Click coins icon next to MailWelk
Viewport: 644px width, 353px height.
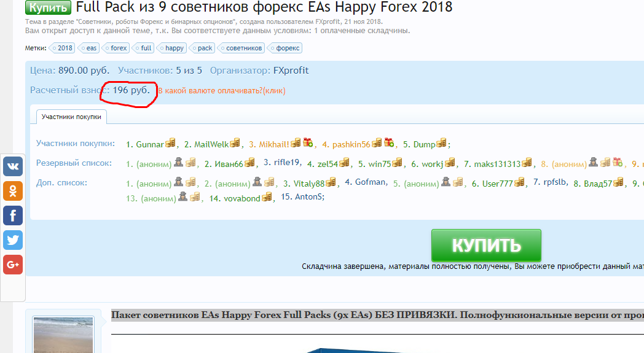tap(235, 143)
